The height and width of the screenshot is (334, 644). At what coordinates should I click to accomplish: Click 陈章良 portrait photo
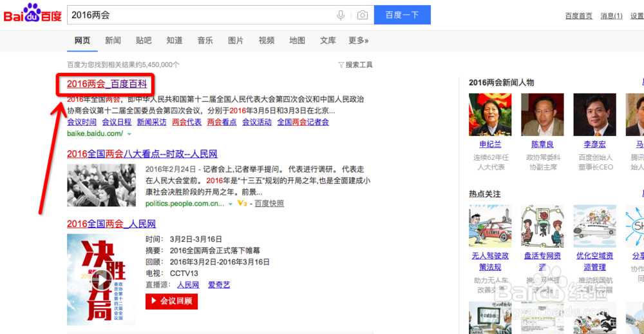coord(542,115)
